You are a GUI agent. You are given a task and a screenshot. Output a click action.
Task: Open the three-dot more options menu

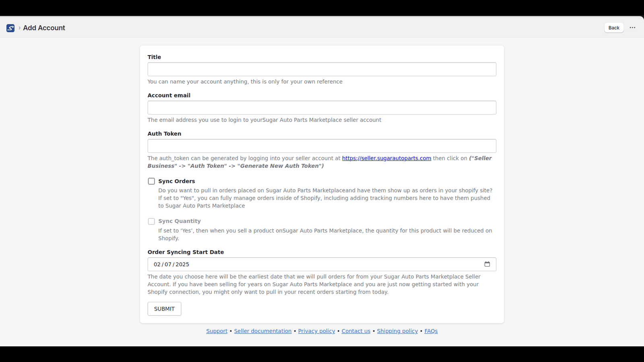632,28
